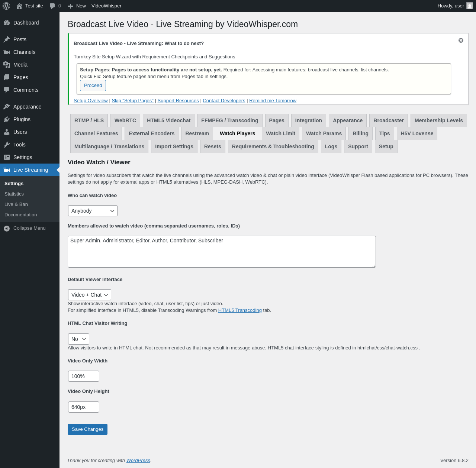Switch to the Restream tab
Image resolution: width=476 pixels, height=468 pixels.
pyautogui.click(x=197, y=133)
